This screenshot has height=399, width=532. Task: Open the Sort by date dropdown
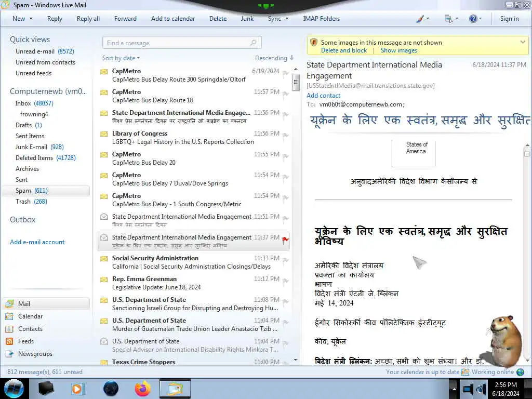121,58
